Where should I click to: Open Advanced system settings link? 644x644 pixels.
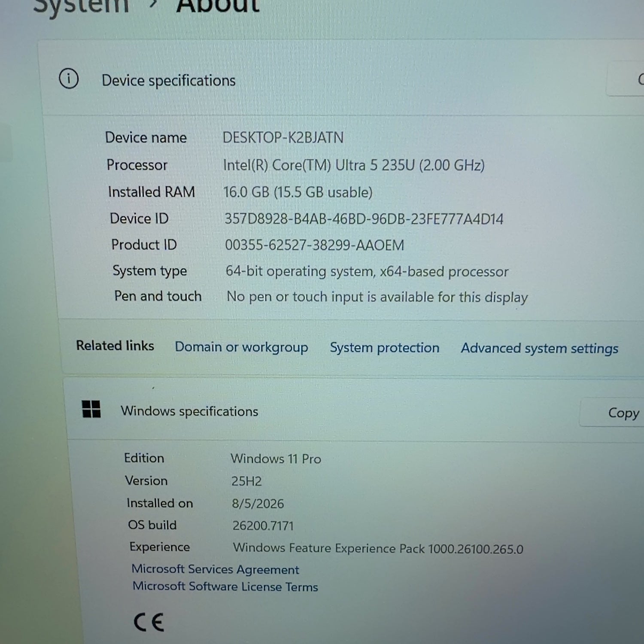pos(540,348)
